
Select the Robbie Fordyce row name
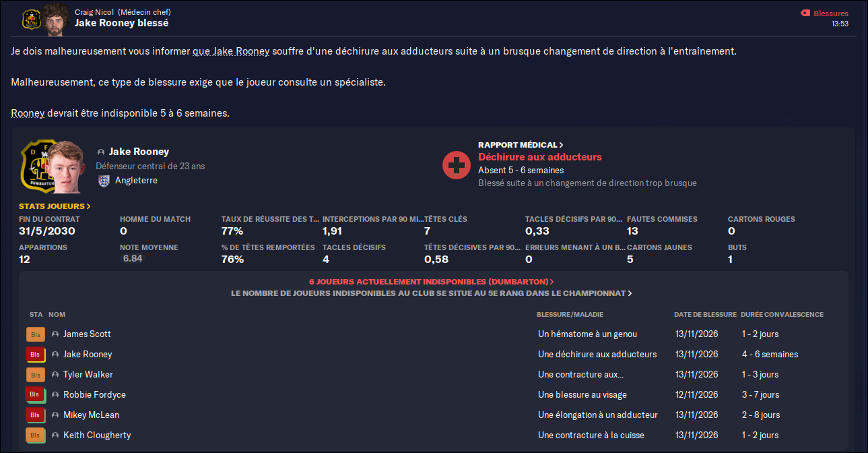pyautogui.click(x=94, y=395)
